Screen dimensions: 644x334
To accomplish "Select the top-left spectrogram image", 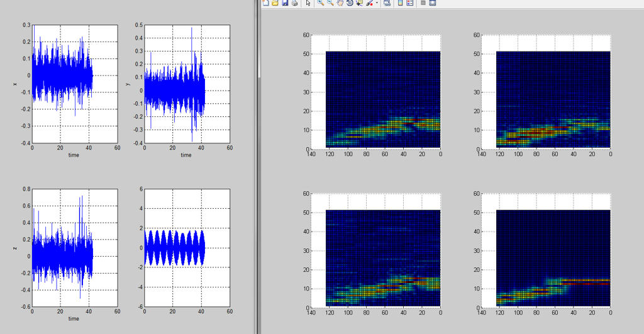I will 383,99.
